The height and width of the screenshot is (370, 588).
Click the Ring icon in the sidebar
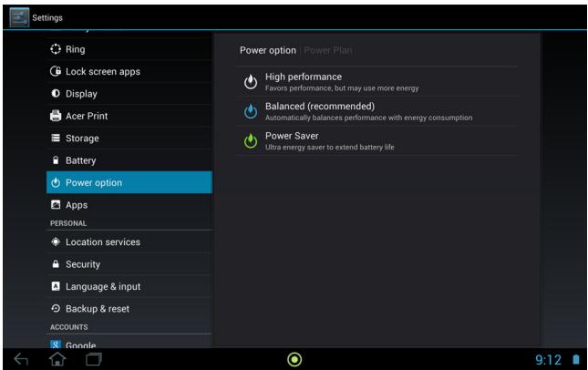(x=56, y=49)
